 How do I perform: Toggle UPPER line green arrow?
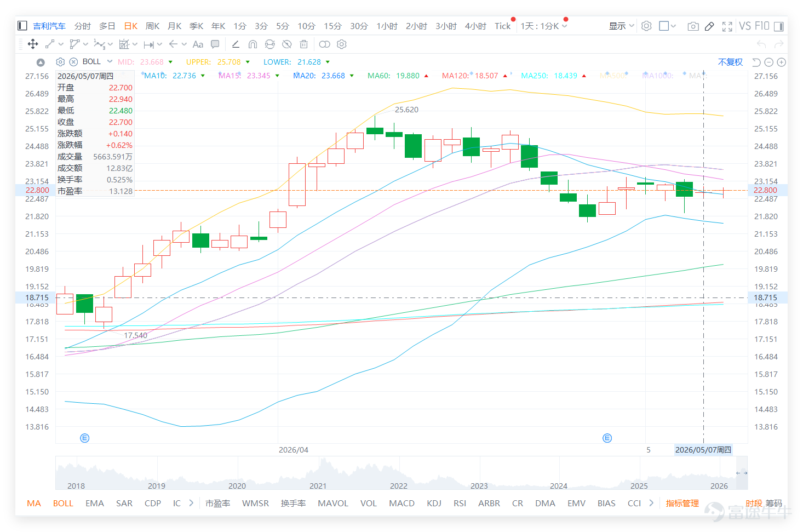point(248,62)
